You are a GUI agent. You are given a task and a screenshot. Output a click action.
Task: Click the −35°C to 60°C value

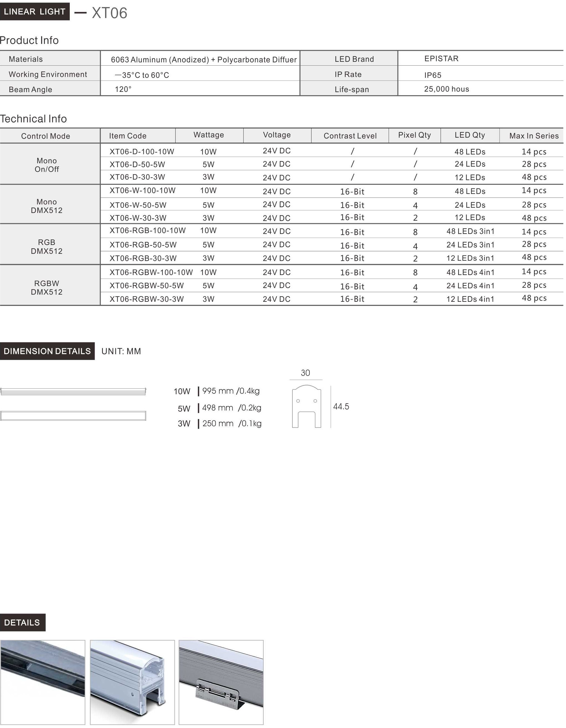tap(142, 75)
